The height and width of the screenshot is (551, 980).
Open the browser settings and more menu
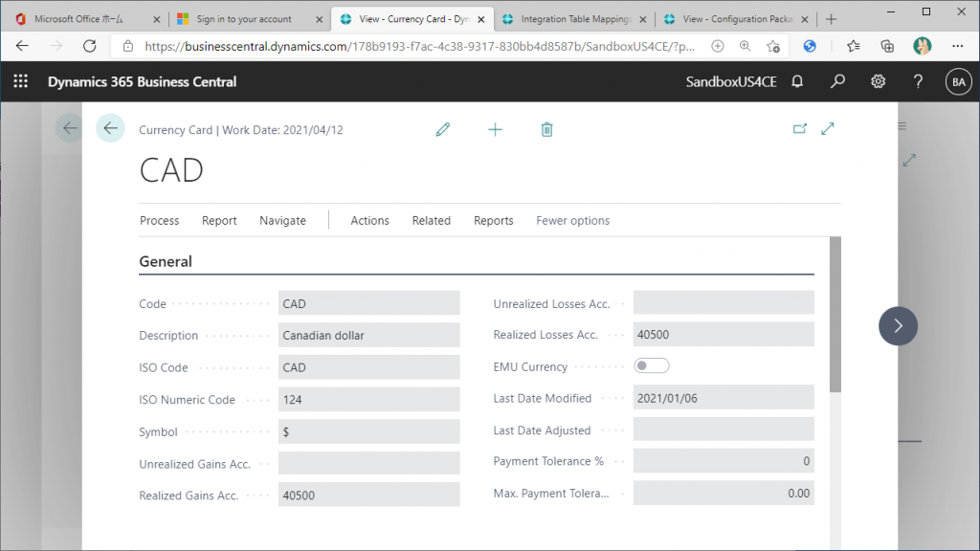pos(957,46)
